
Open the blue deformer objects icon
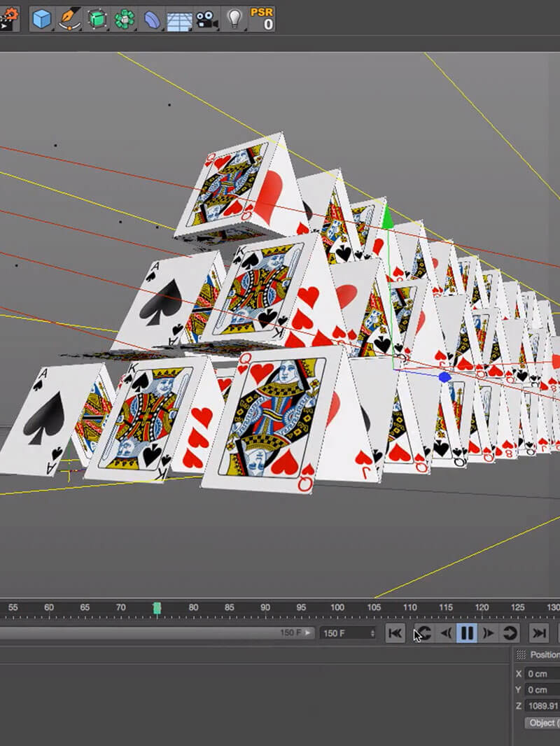[152, 20]
